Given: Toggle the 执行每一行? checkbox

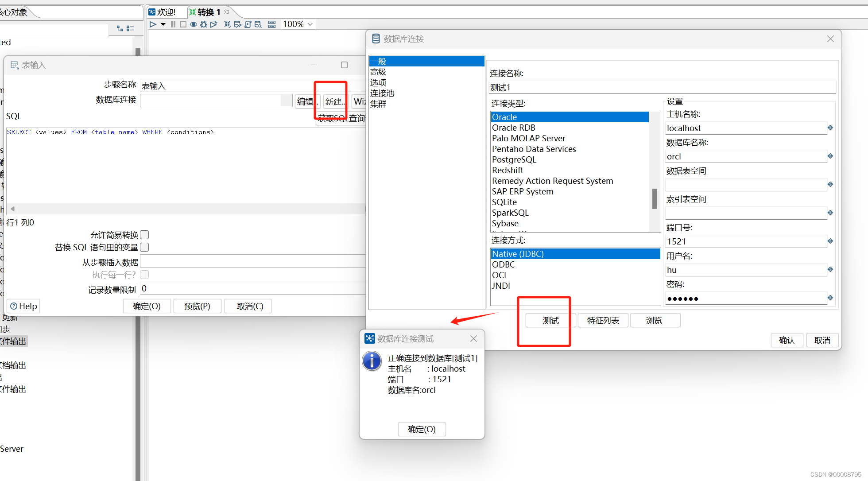Looking at the screenshot, I should [144, 275].
